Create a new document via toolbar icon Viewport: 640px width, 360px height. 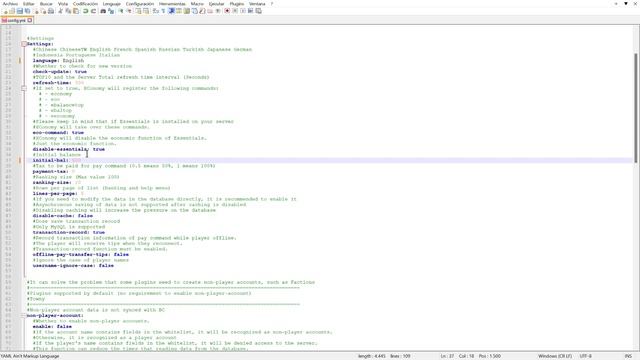[x=5, y=11]
